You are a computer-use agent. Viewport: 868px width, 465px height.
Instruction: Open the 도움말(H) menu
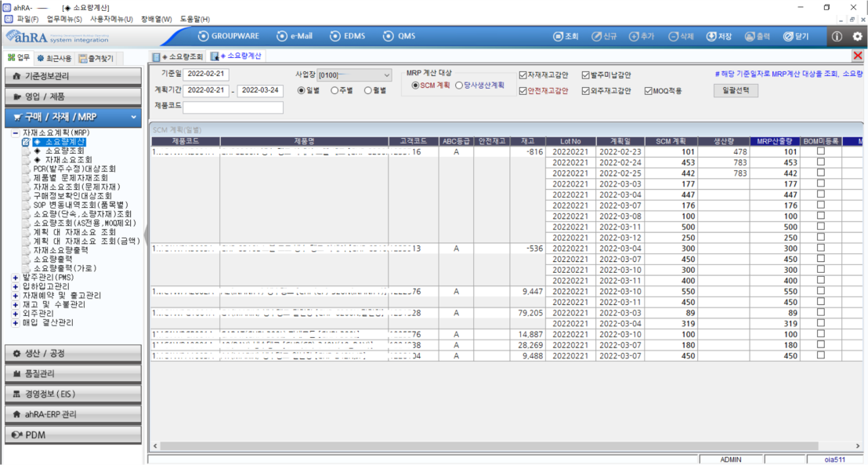pos(195,19)
